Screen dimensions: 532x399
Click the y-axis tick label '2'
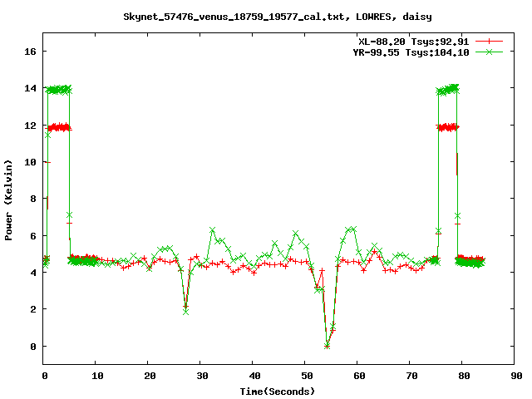pyautogui.click(x=33, y=309)
